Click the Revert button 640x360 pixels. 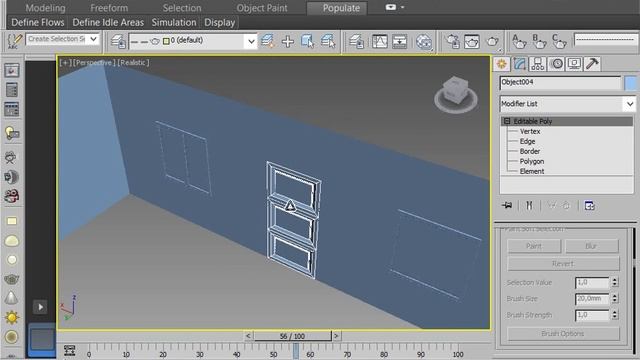point(563,264)
